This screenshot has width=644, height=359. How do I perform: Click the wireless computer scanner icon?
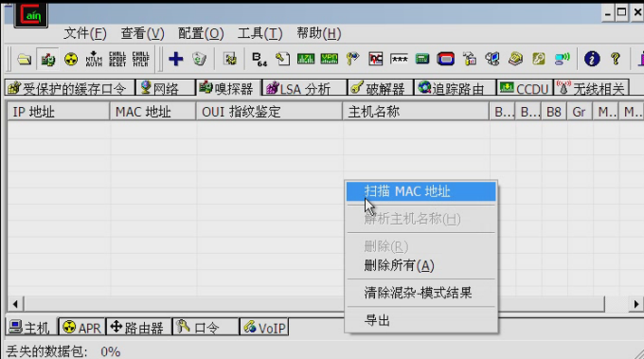point(562,59)
